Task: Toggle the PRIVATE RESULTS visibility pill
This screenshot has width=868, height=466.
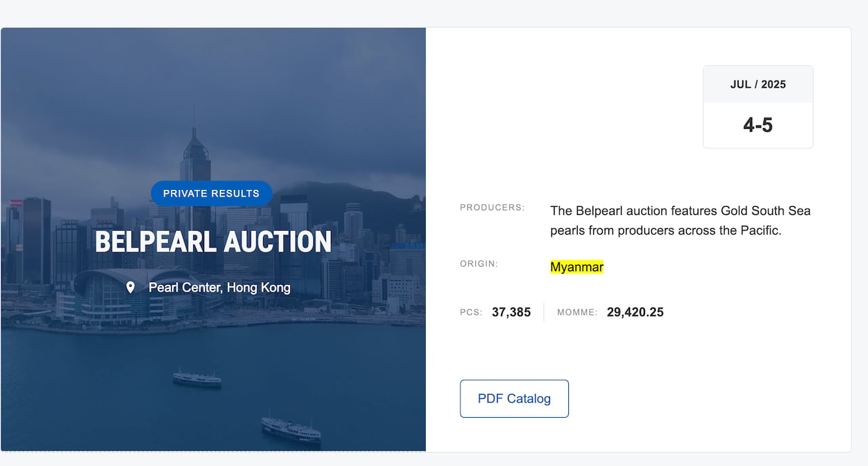Action: (x=212, y=193)
